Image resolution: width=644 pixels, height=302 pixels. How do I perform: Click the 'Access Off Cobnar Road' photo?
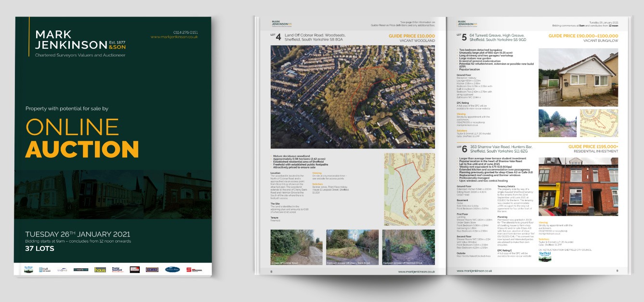(297, 247)
